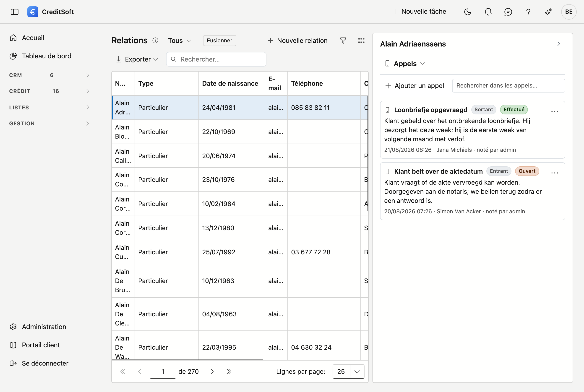Image resolution: width=584 pixels, height=392 pixels.
Task: Click the table horizontal scrollbar
Action: pos(187,359)
